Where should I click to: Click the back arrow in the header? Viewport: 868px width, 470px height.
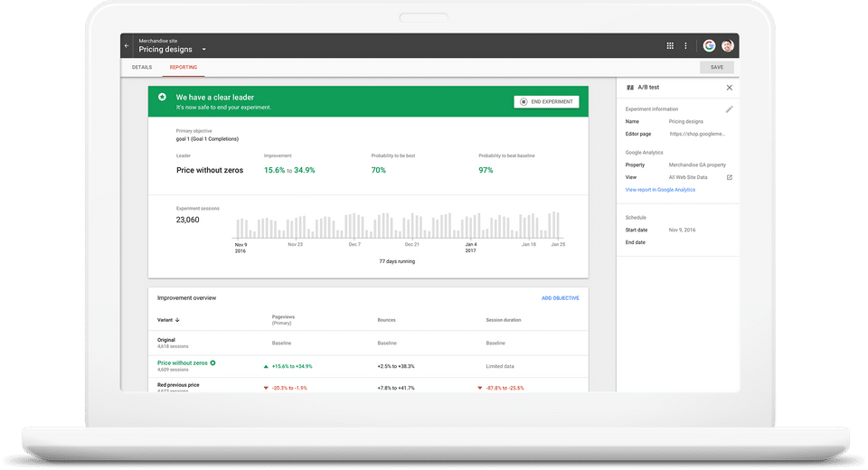pos(127,46)
